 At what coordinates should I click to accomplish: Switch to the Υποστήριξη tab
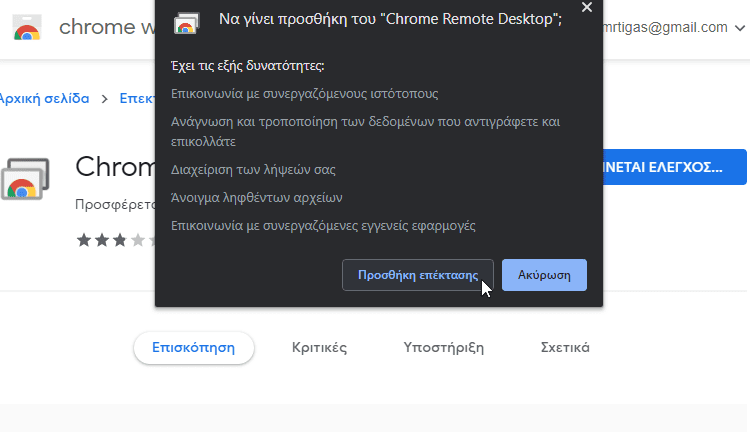(443, 348)
